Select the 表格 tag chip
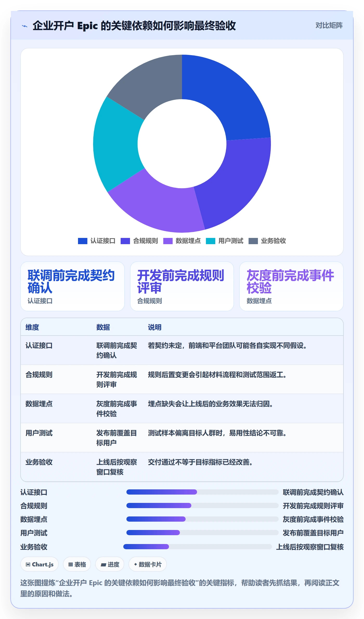Screen dimensions: 364x619 [77, 564]
